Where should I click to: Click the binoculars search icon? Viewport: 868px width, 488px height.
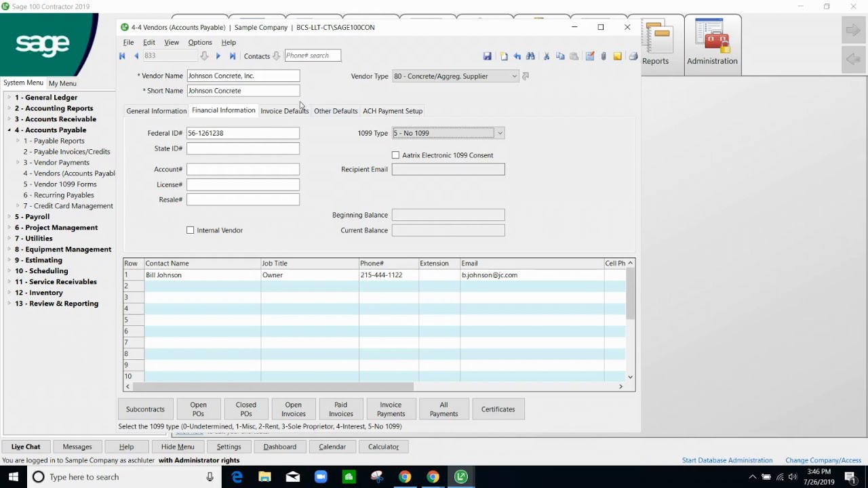coord(530,56)
